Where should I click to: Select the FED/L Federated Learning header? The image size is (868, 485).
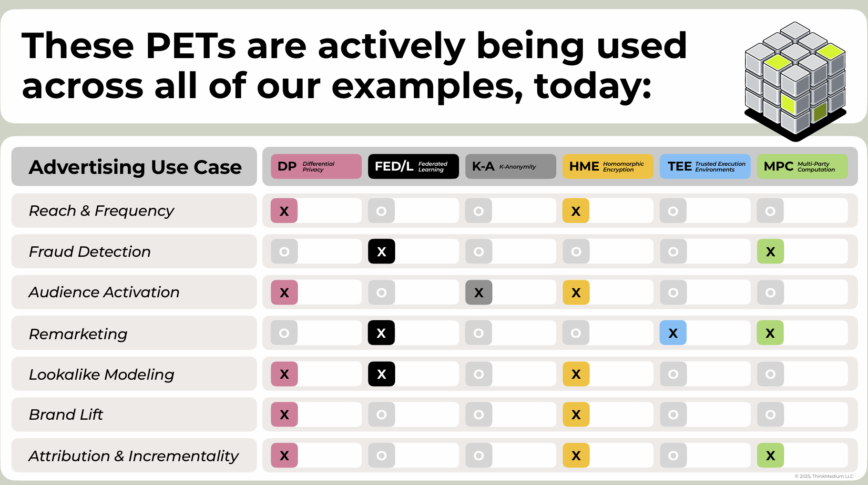click(x=413, y=166)
